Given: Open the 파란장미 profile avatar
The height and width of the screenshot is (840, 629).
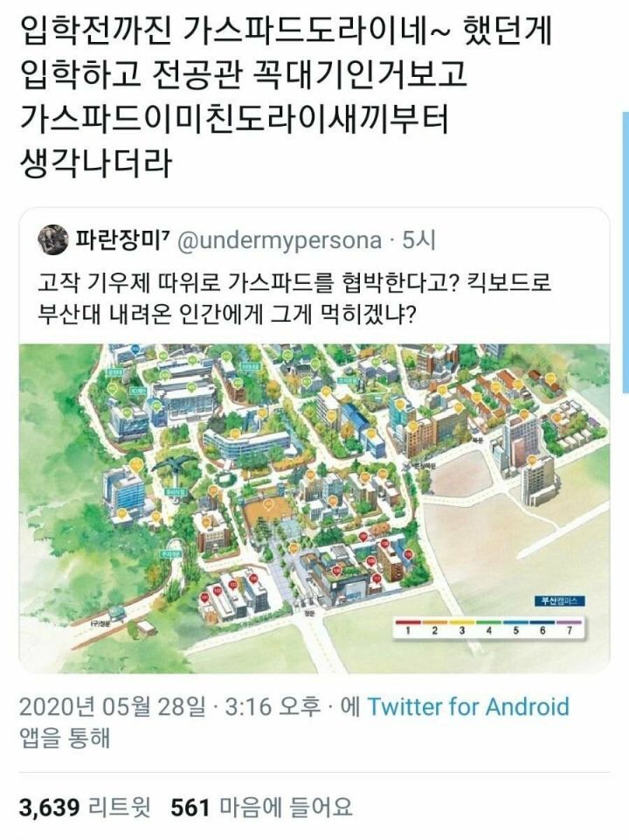Looking at the screenshot, I should [x=53, y=240].
